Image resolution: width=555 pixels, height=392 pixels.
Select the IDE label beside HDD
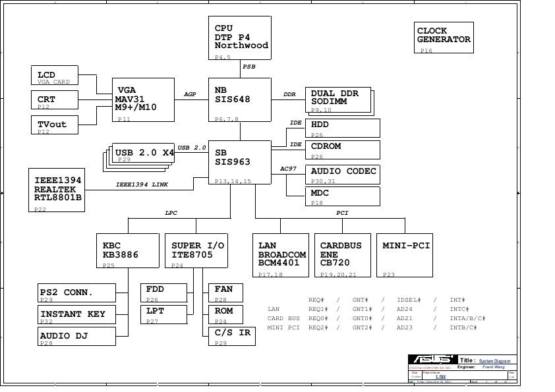296,123
